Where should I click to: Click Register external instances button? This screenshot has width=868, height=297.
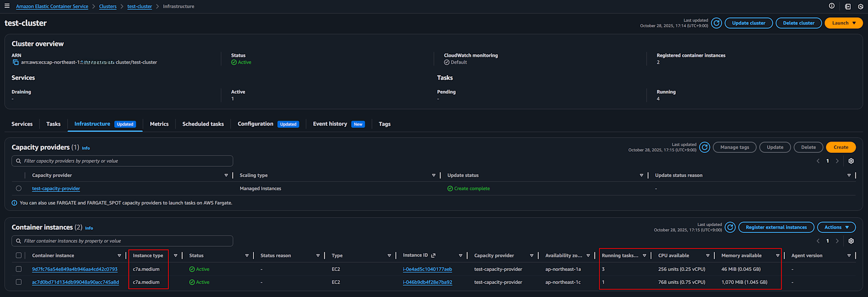(776, 227)
